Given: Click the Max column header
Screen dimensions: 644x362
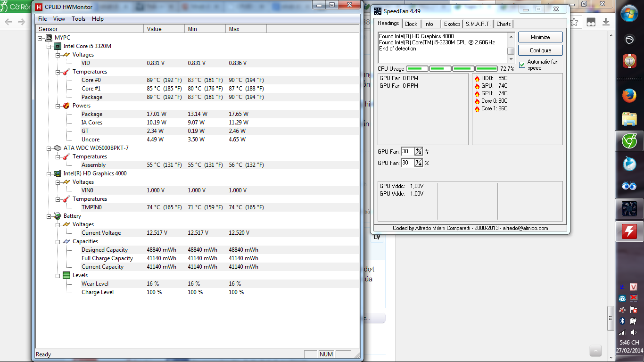Looking at the screenshot, I should click(246, 29).
